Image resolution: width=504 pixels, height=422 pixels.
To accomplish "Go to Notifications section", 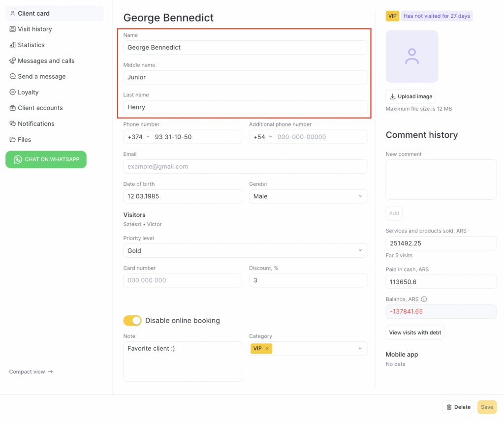I will 36,124.
